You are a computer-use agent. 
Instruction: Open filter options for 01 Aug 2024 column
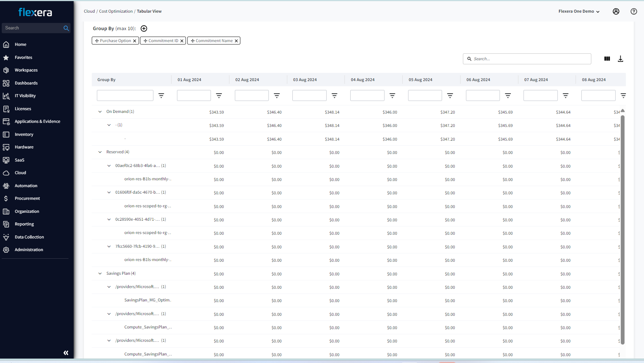tap(219, 95)
